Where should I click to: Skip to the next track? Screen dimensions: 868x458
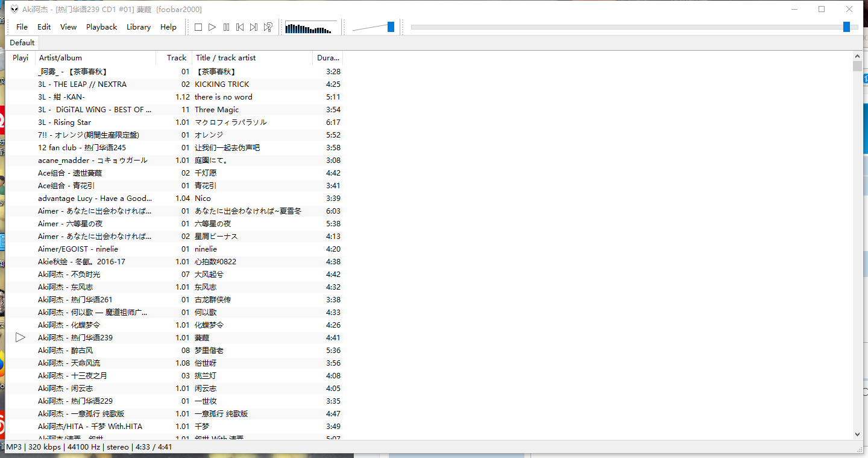[253, 27]
